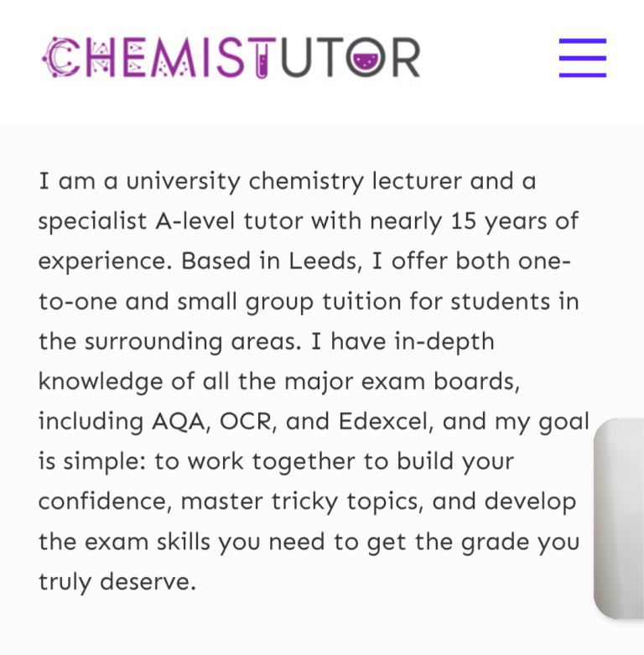Click the molecule-shaped C in the logo
The image size is (644, 655).
click(59, 58)
